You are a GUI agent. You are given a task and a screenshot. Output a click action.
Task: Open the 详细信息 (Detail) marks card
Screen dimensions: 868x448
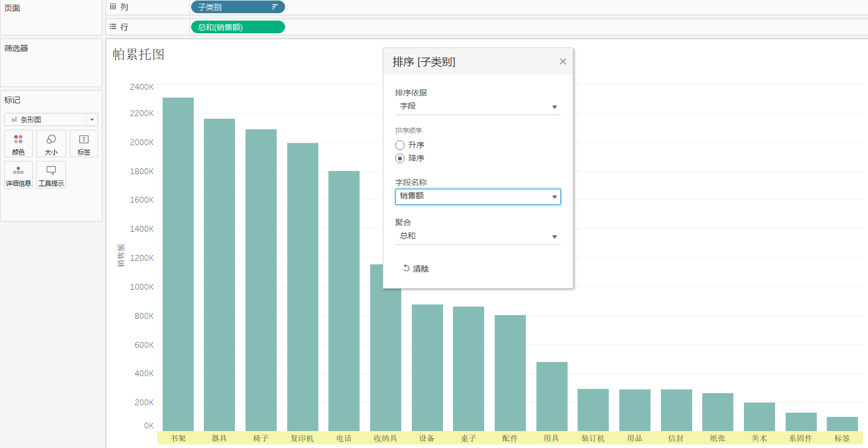tap(18, 175)
